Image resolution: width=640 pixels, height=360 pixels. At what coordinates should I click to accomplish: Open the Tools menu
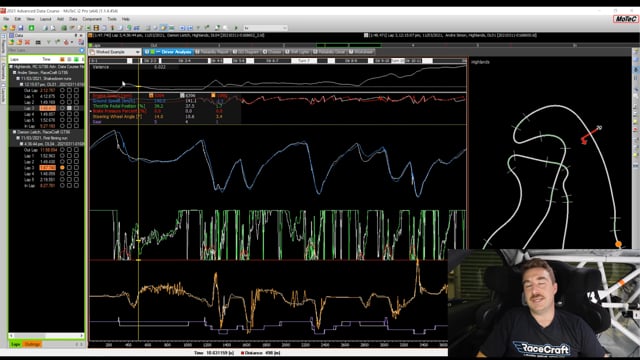pyautogui.click(x=112, y=19)
